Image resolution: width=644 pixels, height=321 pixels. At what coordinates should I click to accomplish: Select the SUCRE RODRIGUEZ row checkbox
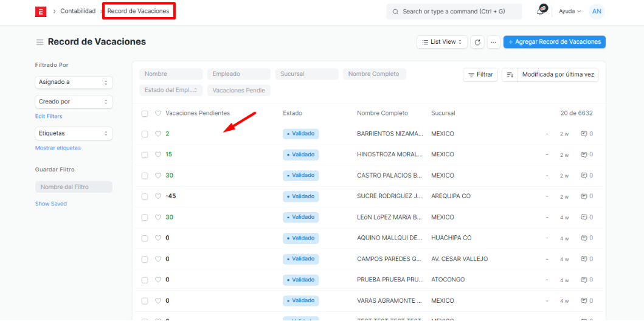[x=145, y=196]
